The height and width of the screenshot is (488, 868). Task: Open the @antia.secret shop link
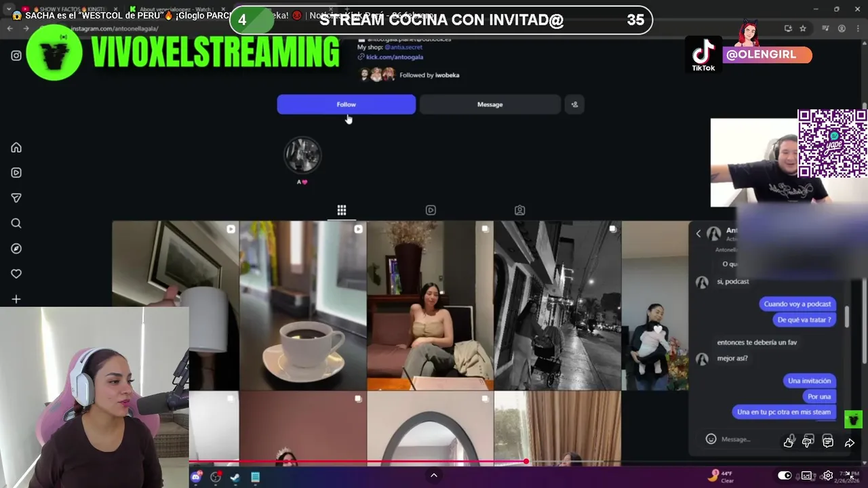point(403,47)
